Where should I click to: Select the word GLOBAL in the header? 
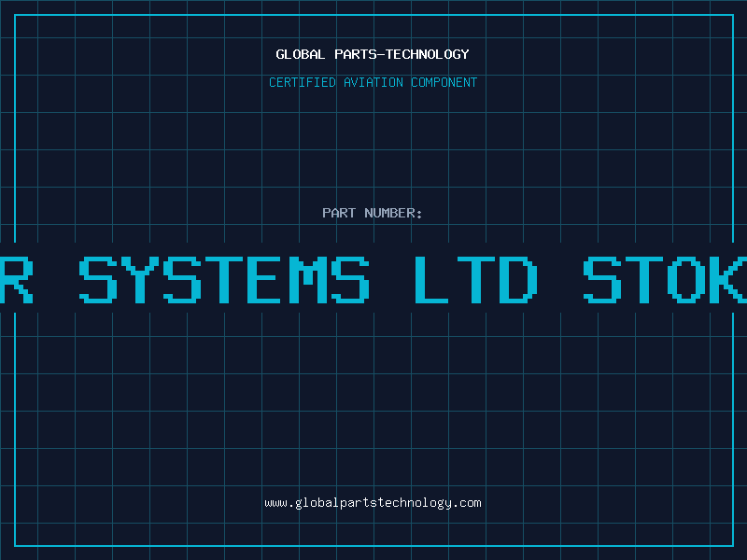tap(301, 54)
